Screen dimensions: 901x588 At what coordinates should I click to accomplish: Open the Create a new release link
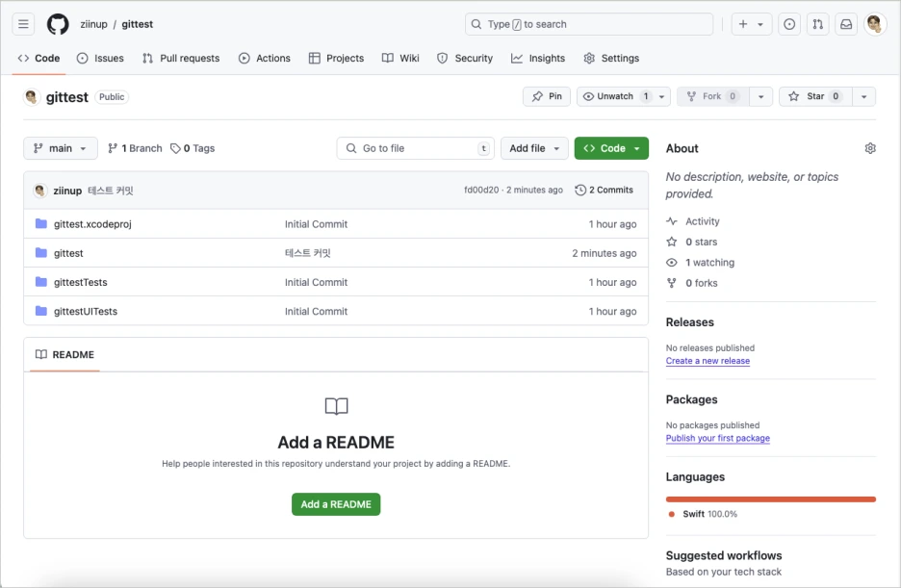coord(708,361)
